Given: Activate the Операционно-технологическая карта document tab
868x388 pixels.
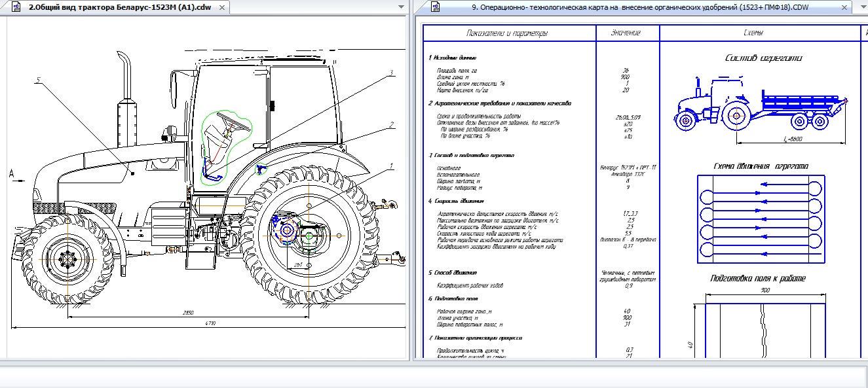Looking at the screenshot, I should click(x=639, y=7).
